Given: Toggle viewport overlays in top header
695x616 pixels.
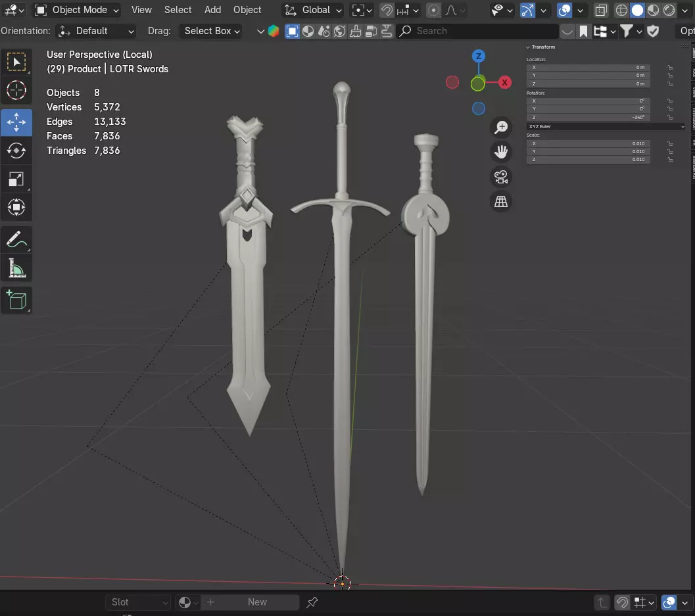Looking at the screenshot, I should coord(564,10).
